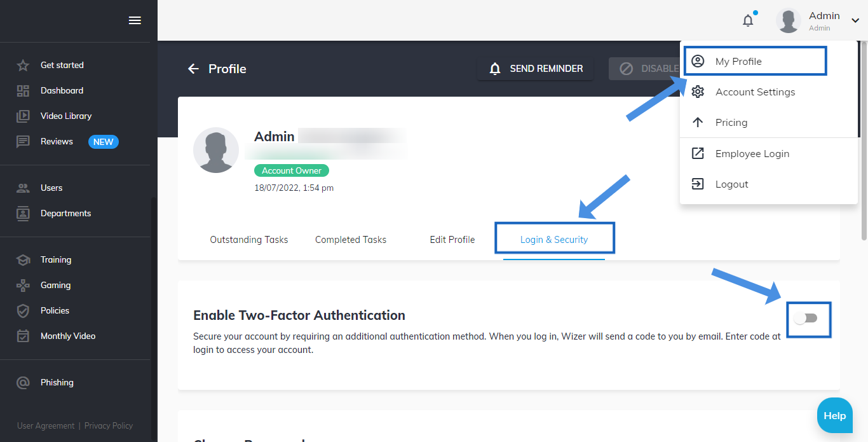Select the Gaming sidebar item

click(x=54, y=285)
